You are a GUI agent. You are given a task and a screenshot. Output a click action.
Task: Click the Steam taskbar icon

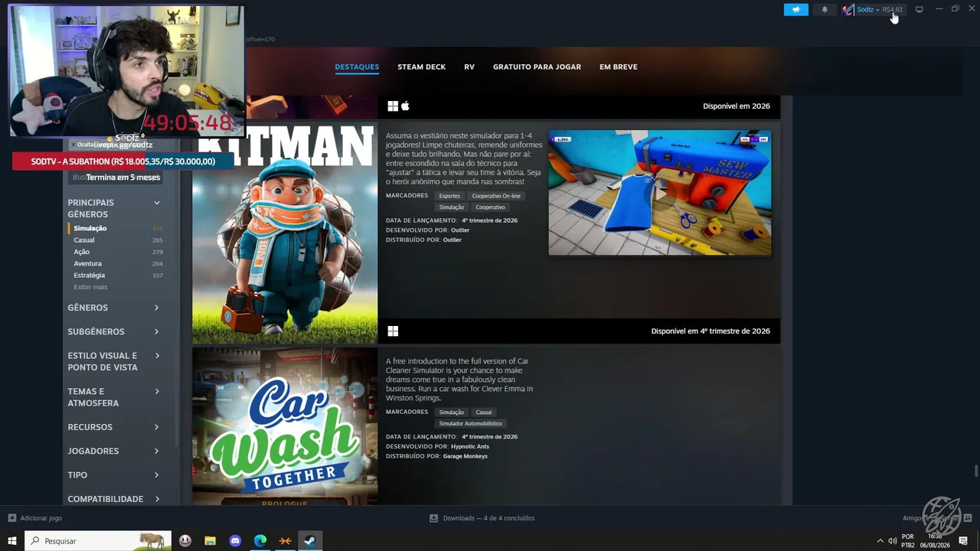point(310,541)
